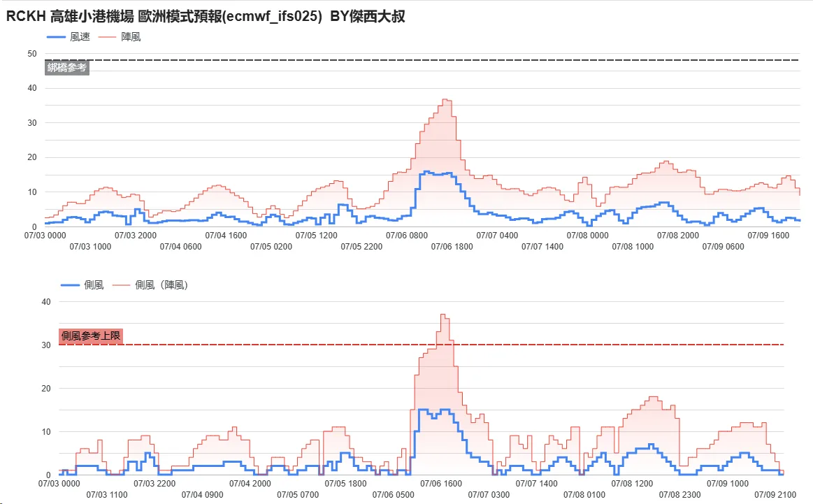This screenshot has width=813, height=504.
Task: Select top chart x-axis label 07/03 1000
Action: click(x=90, y=247)
